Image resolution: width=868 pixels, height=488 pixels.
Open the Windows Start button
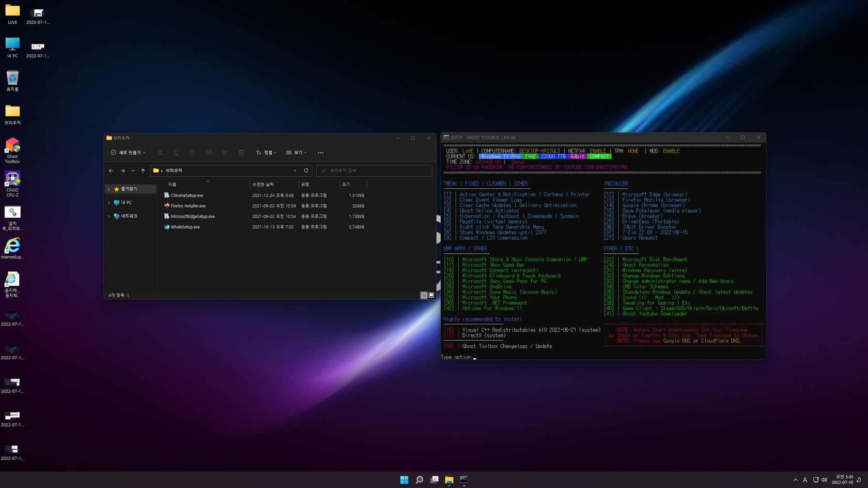404,480
